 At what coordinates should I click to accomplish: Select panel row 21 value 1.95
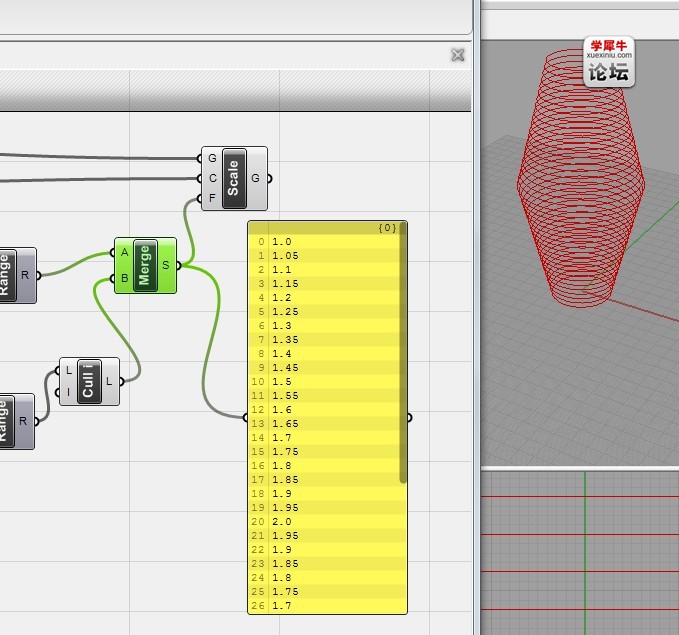(327, 536)
